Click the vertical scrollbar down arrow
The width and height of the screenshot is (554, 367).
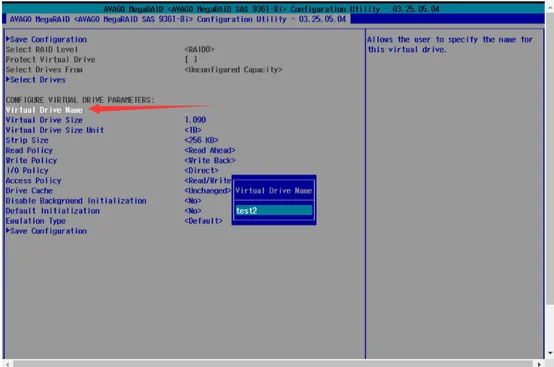[x=550, y=353]
